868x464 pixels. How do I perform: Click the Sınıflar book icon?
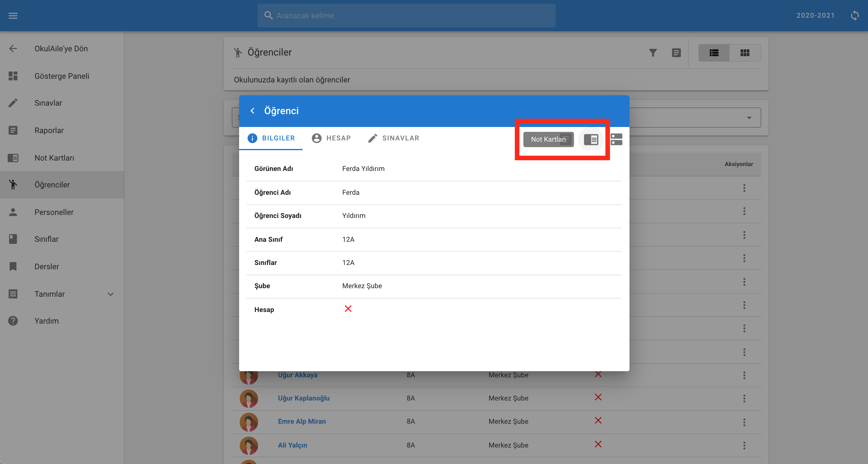[x=13, y=239]
